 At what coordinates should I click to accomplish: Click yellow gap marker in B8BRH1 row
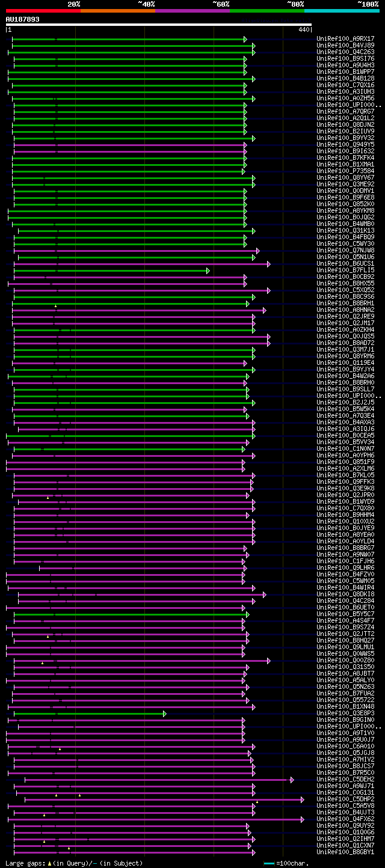click(x=56, y=306)
